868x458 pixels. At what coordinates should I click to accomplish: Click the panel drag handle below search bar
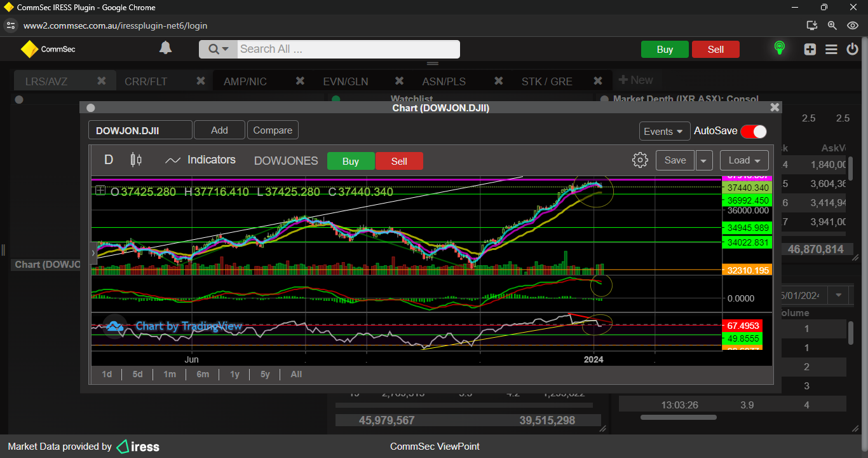tap(433, 64)
